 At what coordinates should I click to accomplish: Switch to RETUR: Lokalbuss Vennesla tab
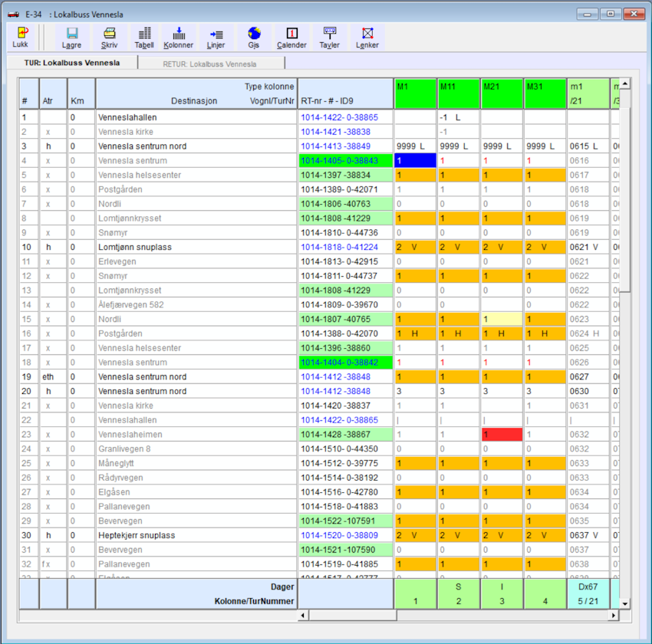pyautogui.click(x=209, y=64)
